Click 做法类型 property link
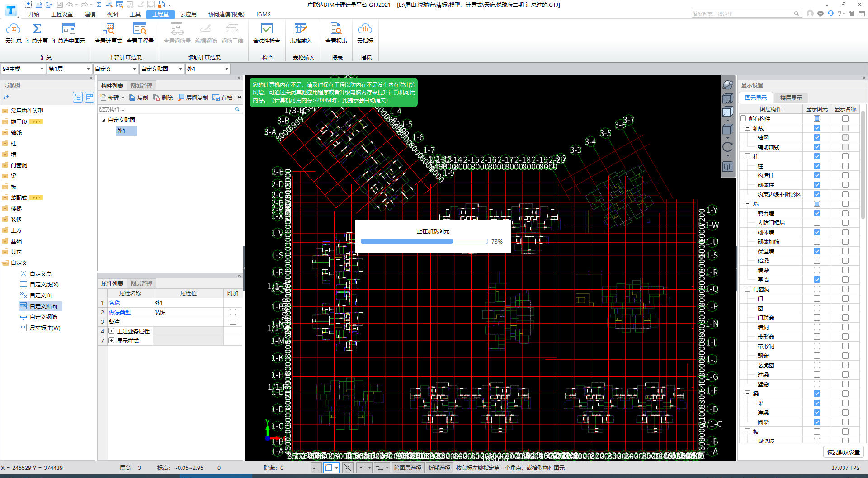 click(120, 313)
